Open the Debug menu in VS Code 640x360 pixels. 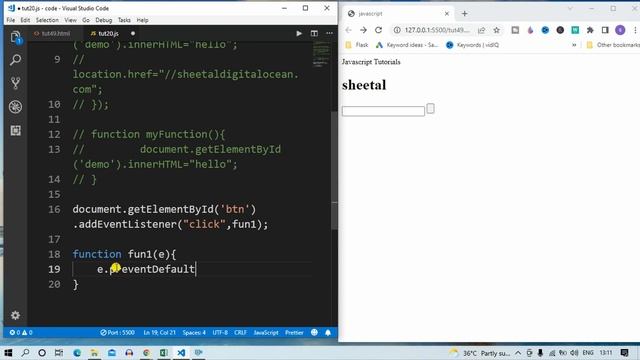104,20
